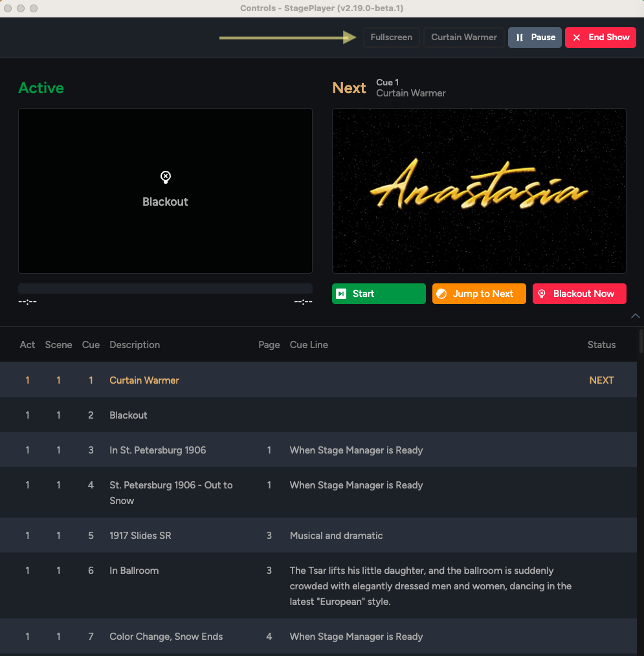Select Color Change, Snow Ends cue
The width and height of the screenshot is (644, 656).
coord(318,637)
